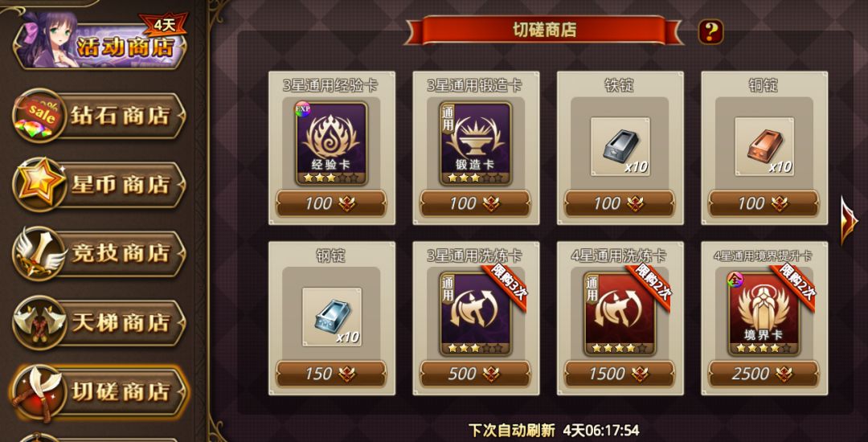The width and height of the screenshot is (868, 442).
Task: Switch to 星币商店 star coin shop
Action: tap(99, 184)
